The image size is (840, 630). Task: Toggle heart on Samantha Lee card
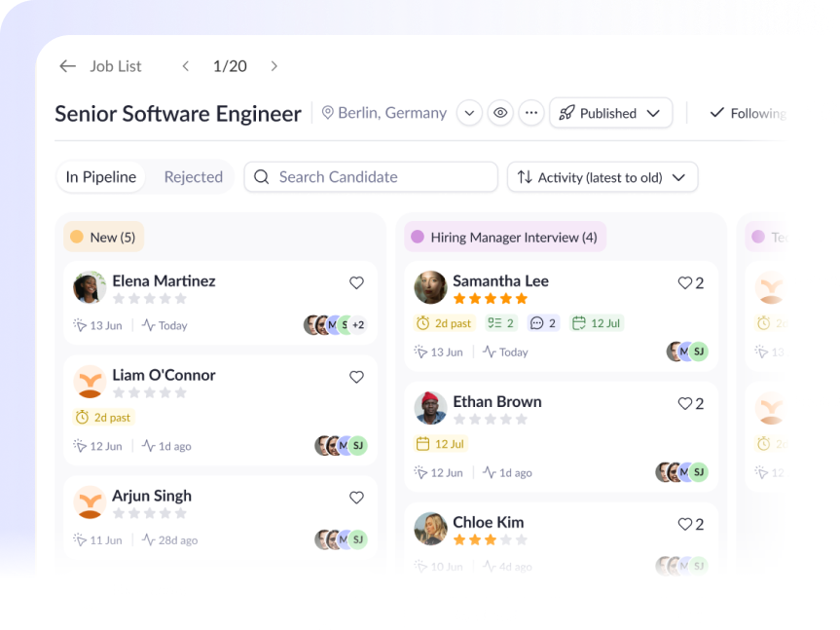685,282
